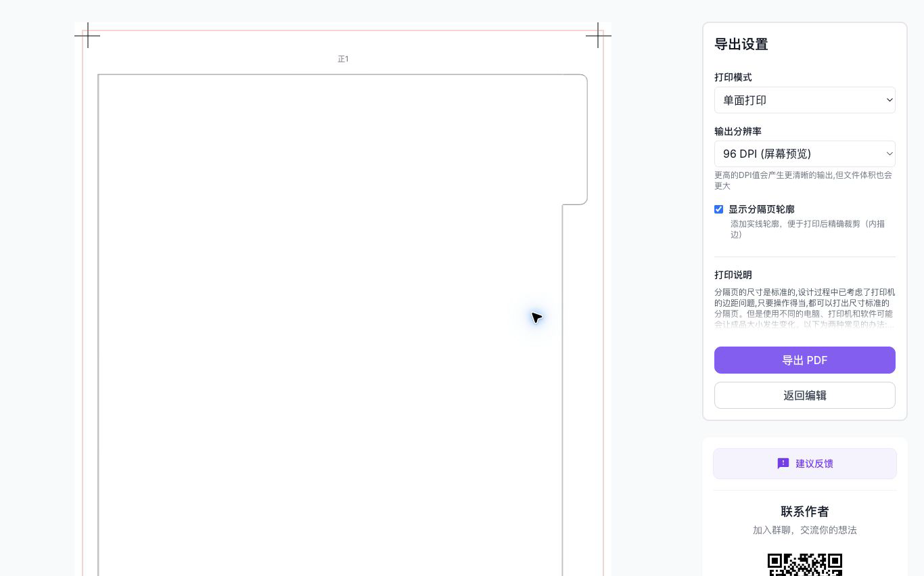Click the 导出设置 heading
Screen dimensions: 924x576
coord(741,44)
